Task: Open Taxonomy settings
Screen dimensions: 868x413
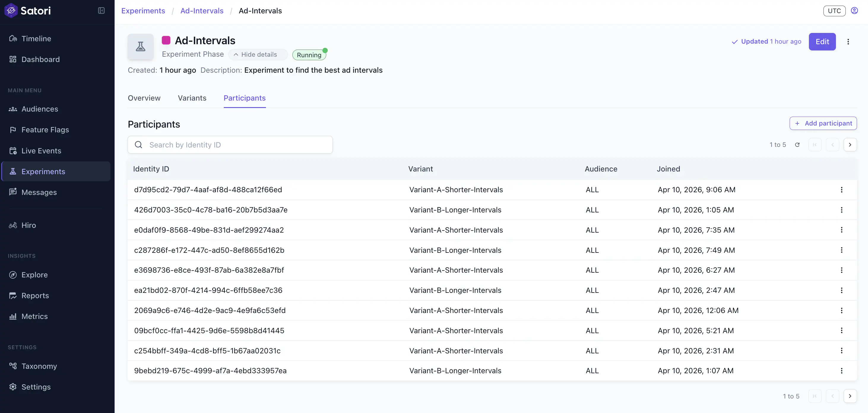Action: click(39, 366)
